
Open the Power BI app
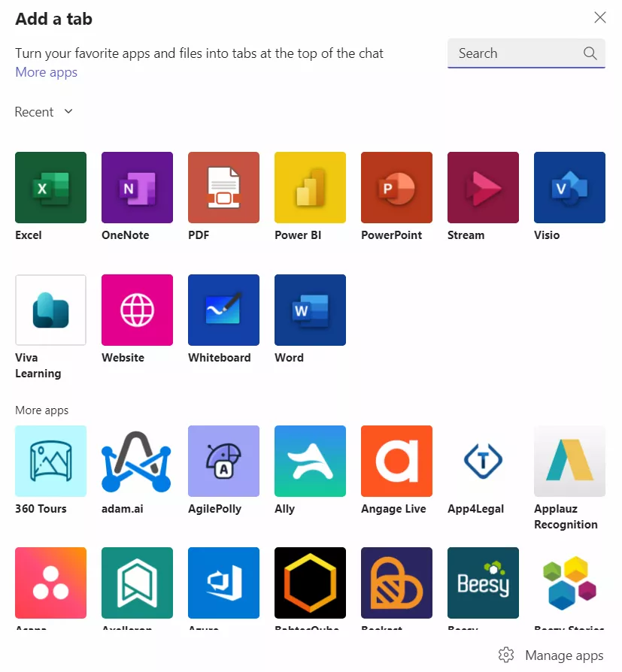tap(310, 187)
